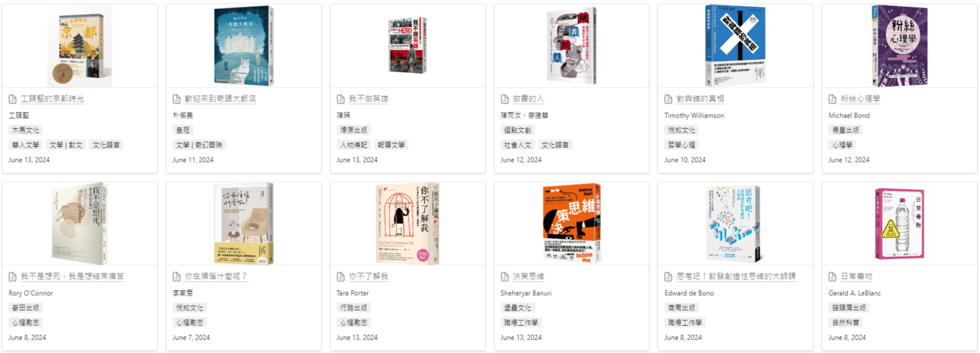Viewport: 980px width, 353px height.
Task: Click document icon next to 日常毒物
Action: click(x=831, y=276)
